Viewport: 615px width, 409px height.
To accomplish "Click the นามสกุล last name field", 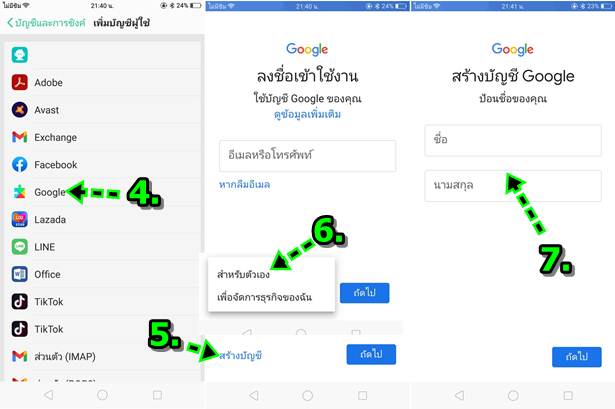I will point(513,186).
